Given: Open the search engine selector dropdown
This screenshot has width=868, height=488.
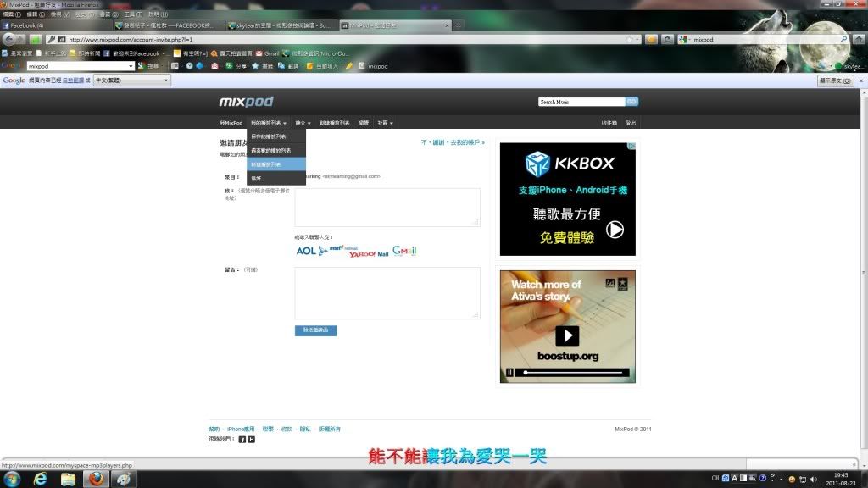Looking at the screenshot, I should (684, 39).
